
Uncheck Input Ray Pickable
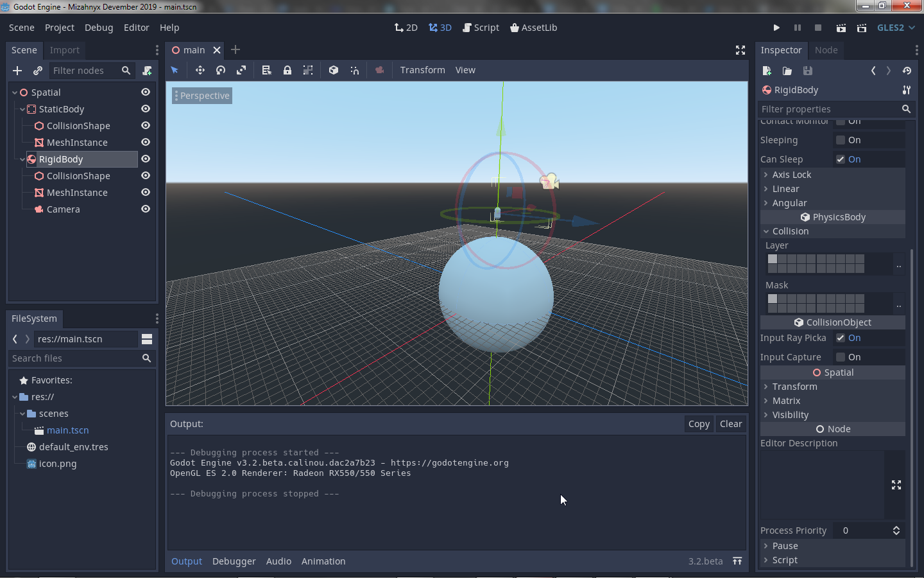click(841, 338)
